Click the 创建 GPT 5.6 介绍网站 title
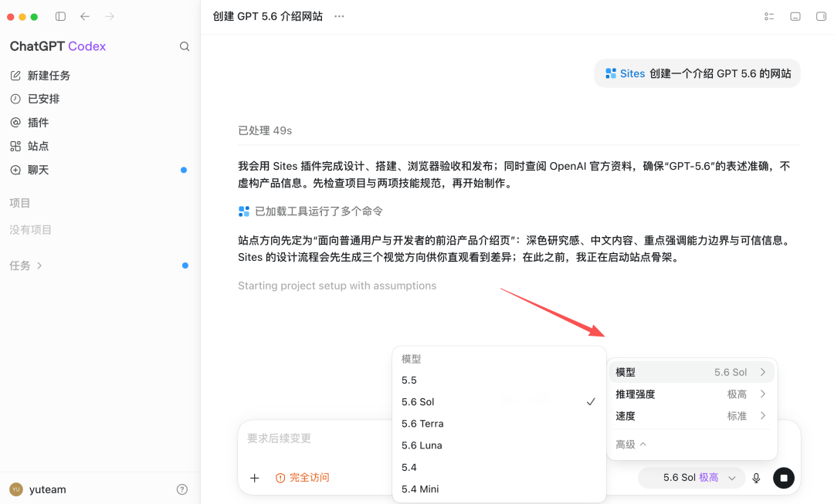The height and width of the screenshot is (504, 834). [267, 16]
